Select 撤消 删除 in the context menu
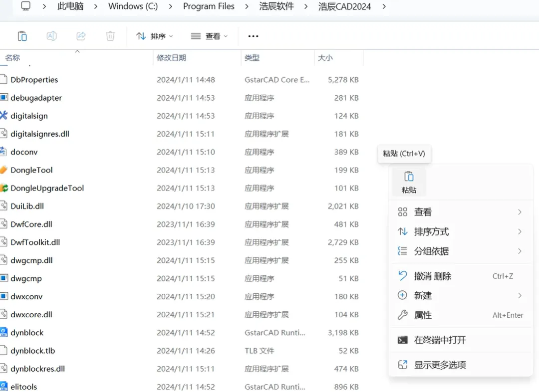Viewport: 539px width, 392px height. tap(461, 276)
